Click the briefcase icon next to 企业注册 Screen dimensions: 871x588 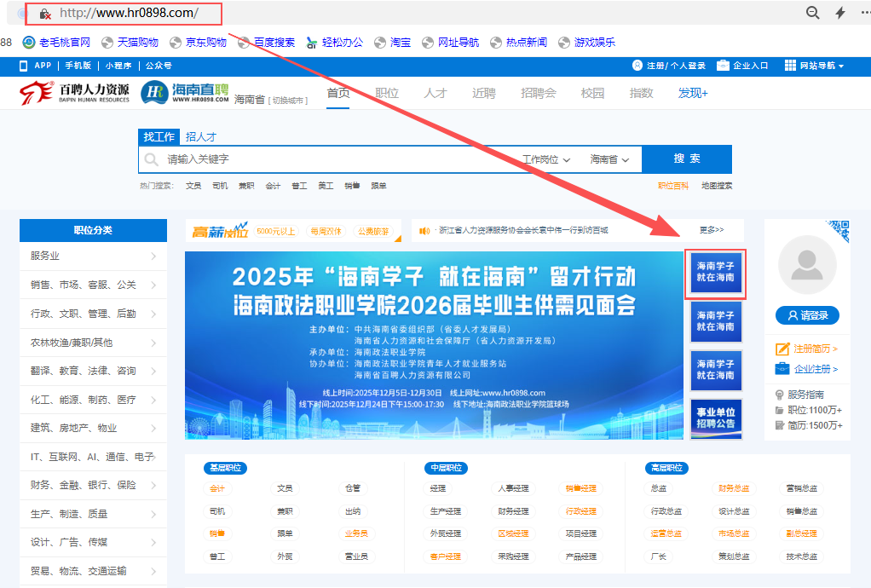pyautogui.click(x=782, y=368)
